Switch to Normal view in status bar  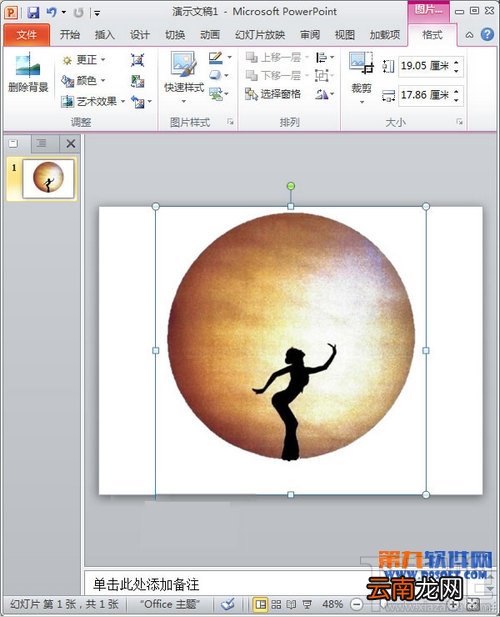[260, 604]
